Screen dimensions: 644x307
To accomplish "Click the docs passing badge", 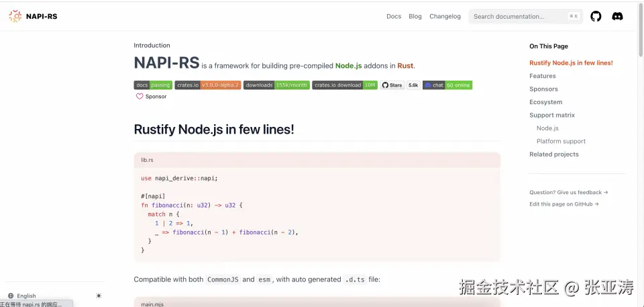I will 153,85.
